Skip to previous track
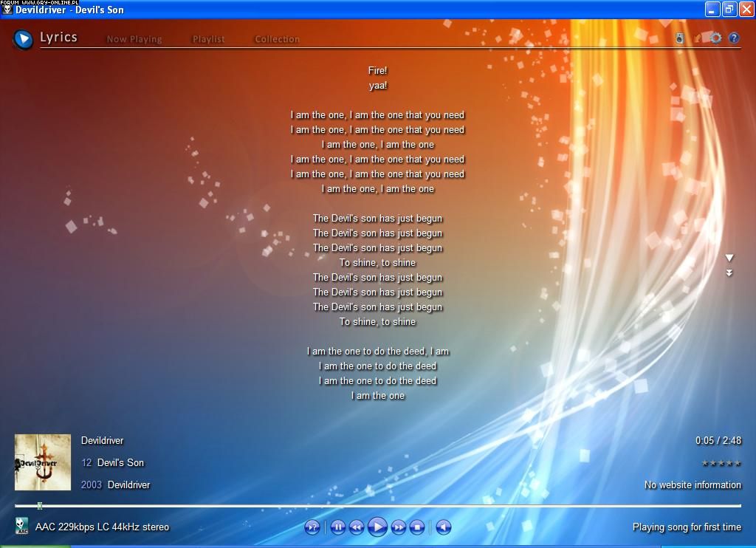The width and height of the screenshot is (756, 548). click(357, 527)
